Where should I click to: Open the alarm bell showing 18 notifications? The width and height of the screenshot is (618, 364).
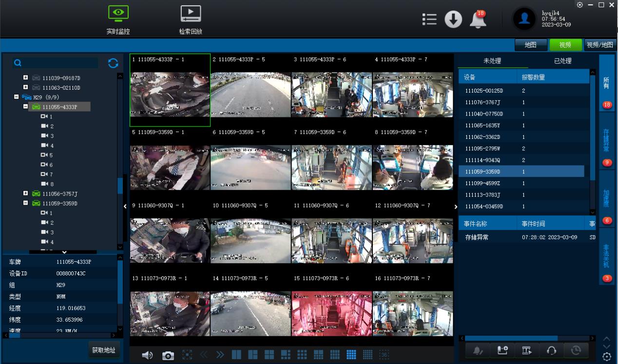(478, 19)
